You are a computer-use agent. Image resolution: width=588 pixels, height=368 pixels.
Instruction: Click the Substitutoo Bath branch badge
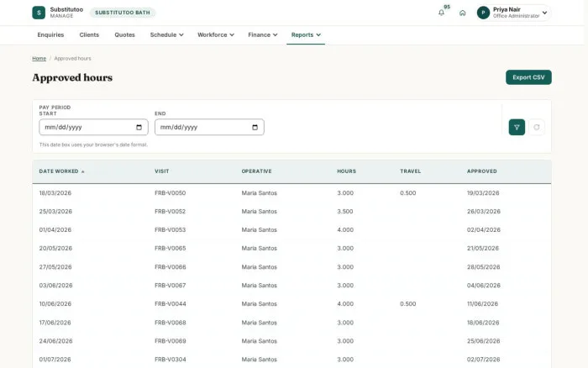123,13
